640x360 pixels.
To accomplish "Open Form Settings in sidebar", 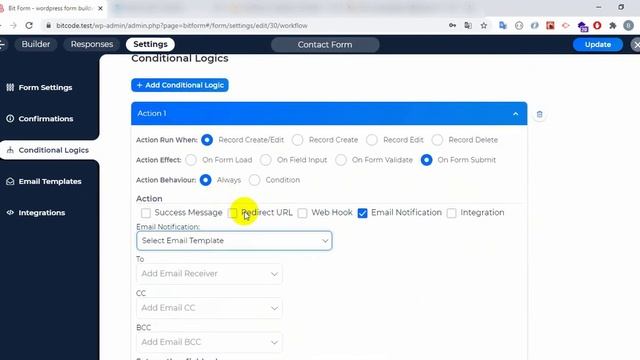I will 45,87.
